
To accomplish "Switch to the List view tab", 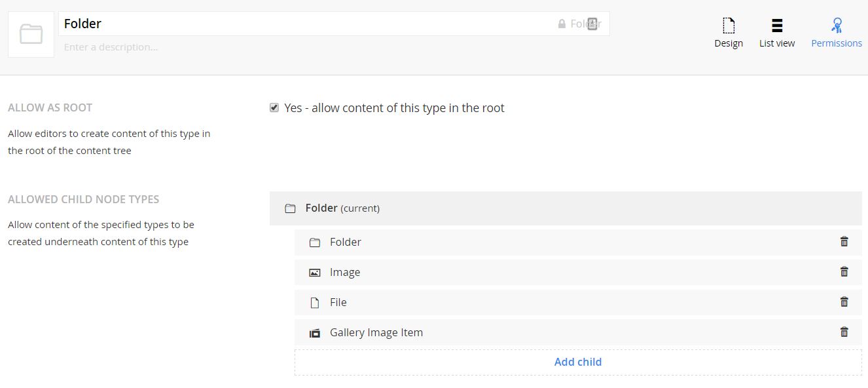I will coord(777,33).
